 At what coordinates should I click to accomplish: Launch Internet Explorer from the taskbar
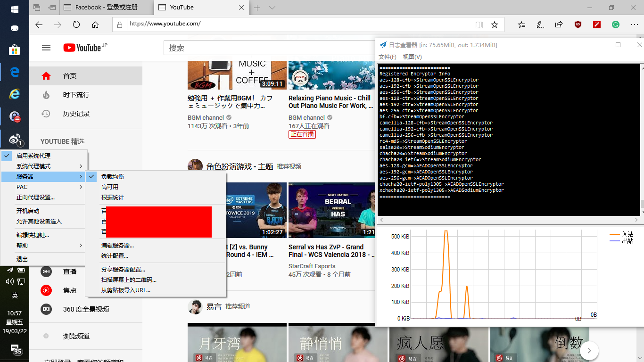(14, 94)
